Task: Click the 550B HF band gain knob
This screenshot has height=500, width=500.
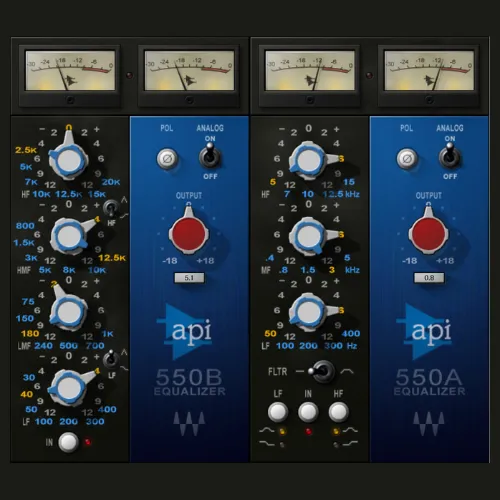Action: 69,160
